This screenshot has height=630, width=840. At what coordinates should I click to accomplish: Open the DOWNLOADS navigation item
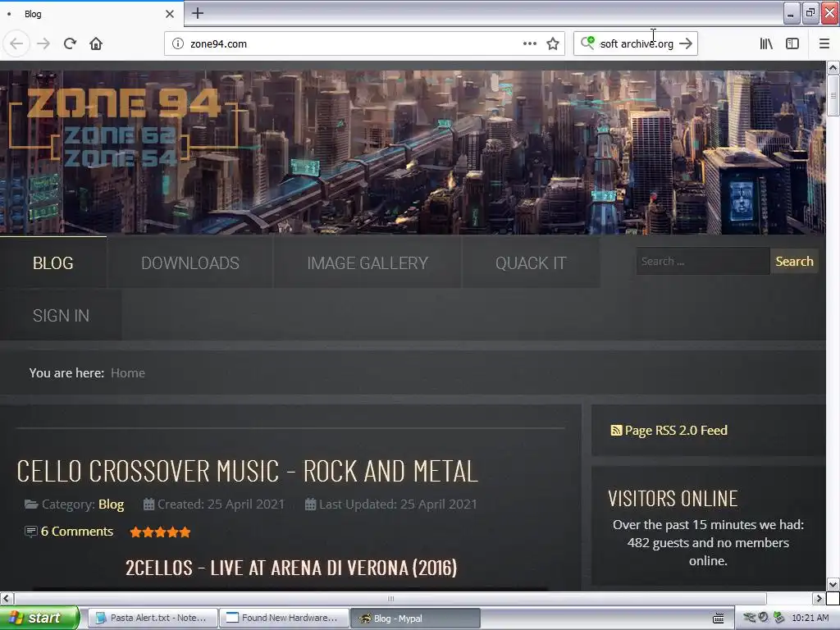pos(190,263)
